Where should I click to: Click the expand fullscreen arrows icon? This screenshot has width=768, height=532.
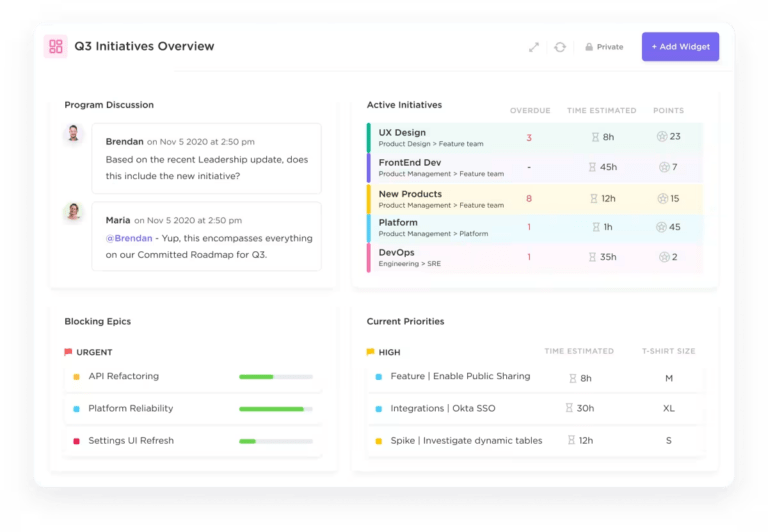click(x=534, y=47)
